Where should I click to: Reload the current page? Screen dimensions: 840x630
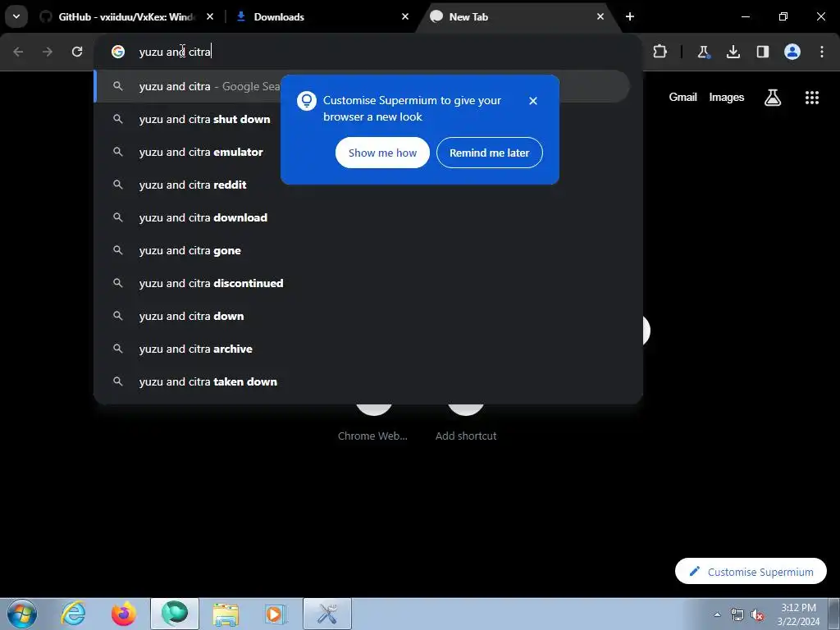[77, 52]
